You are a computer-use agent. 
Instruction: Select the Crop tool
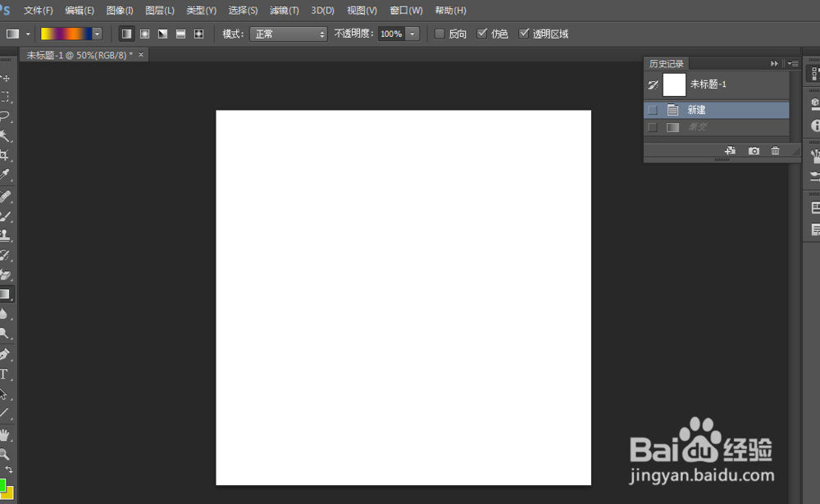5,155
